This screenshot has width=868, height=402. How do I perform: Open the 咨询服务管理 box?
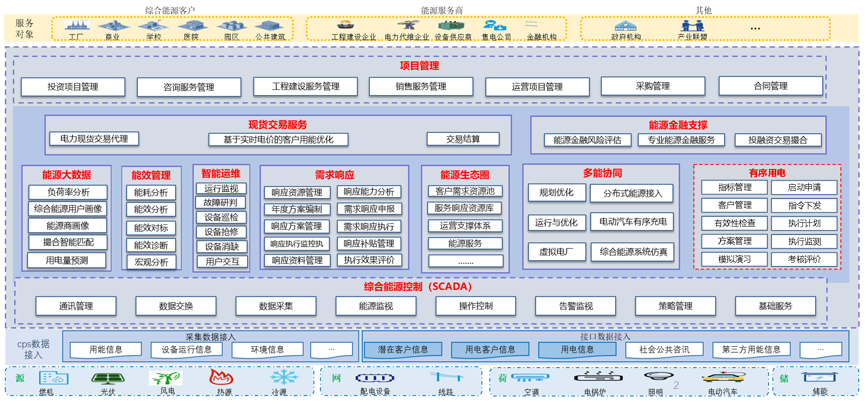point(189,87)
